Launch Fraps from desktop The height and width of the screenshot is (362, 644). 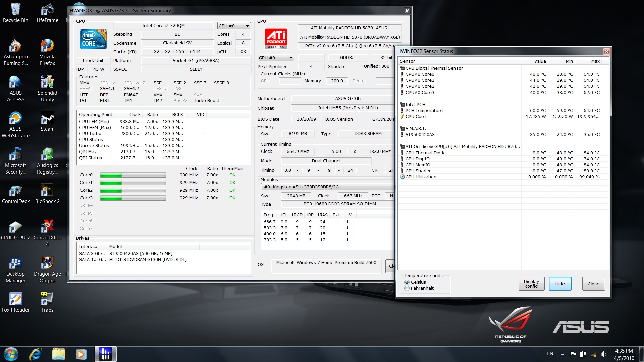pos(47,302)
